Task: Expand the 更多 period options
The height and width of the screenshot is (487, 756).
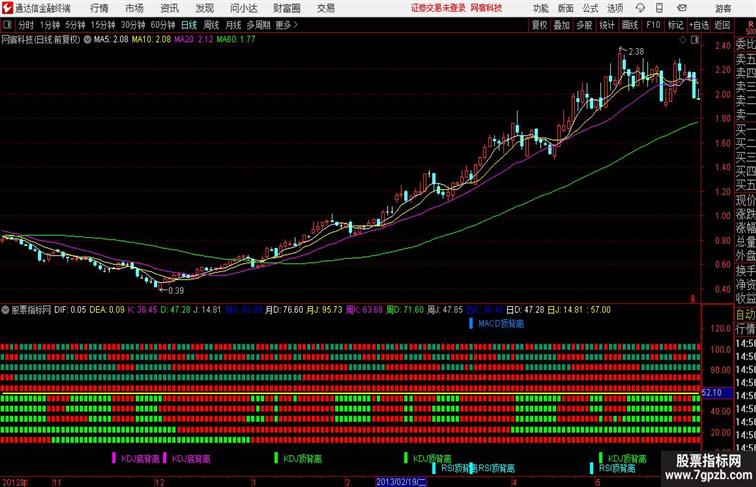Action: click(x=286, y=25)
